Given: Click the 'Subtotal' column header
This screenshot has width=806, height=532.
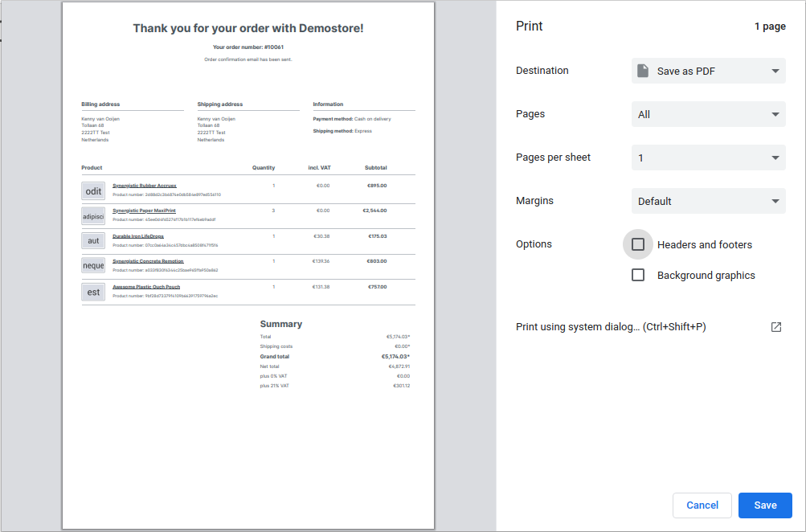Looking at the screenshot, I should [376, 168].
